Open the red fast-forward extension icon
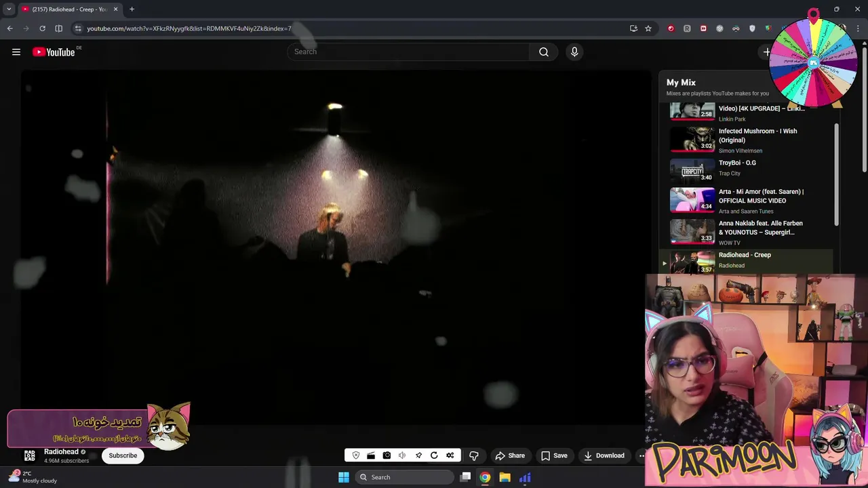Viewport: 868px width, 488px height. click(703, 28)
